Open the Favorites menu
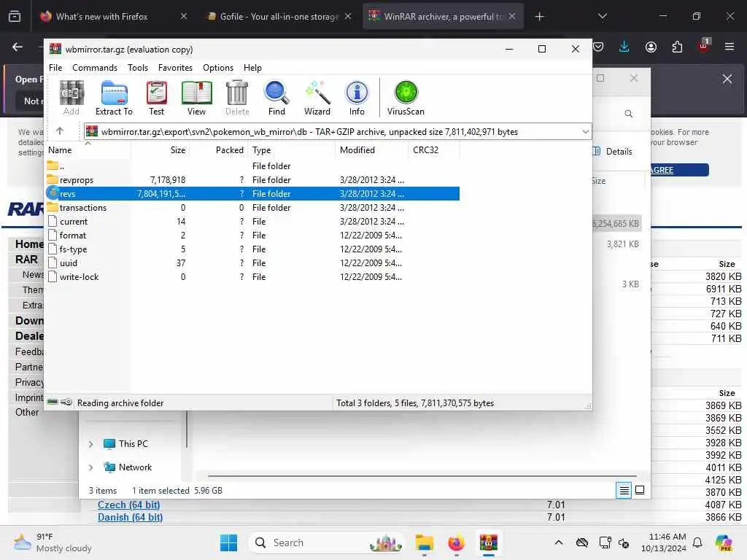The height and width of the screenshot is (560, 747). point(175,68)
